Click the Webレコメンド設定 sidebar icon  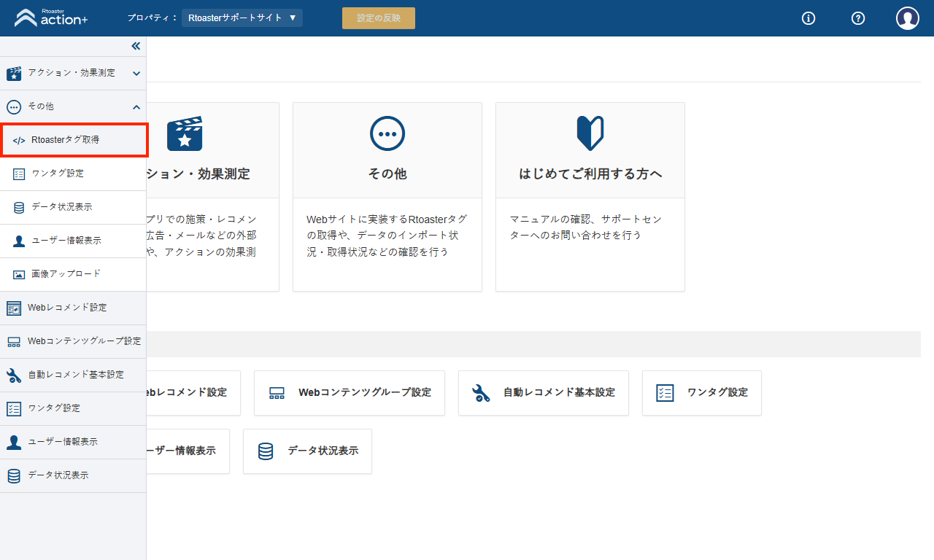pos(14,308)
